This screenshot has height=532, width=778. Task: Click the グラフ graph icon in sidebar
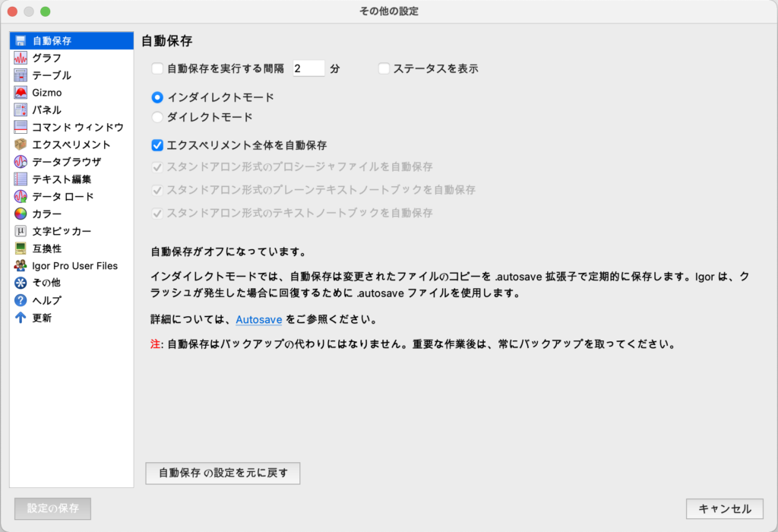pos(21,58)
